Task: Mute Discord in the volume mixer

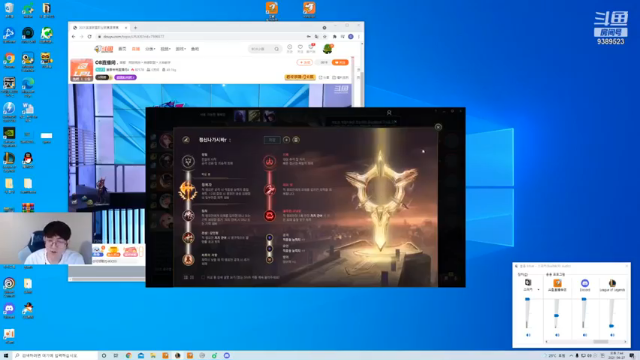Action: [584, 335]
